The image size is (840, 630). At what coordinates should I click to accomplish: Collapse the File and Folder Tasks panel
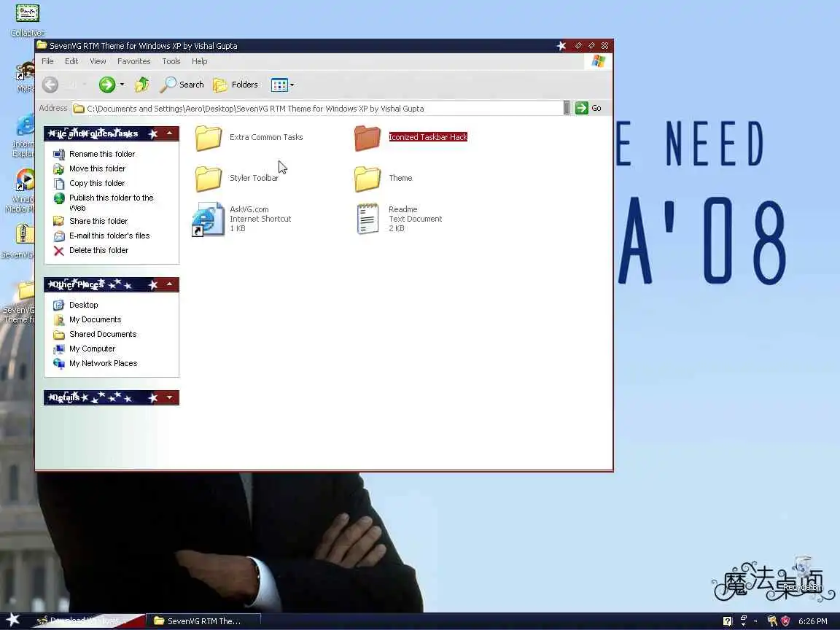coord(169,133)
